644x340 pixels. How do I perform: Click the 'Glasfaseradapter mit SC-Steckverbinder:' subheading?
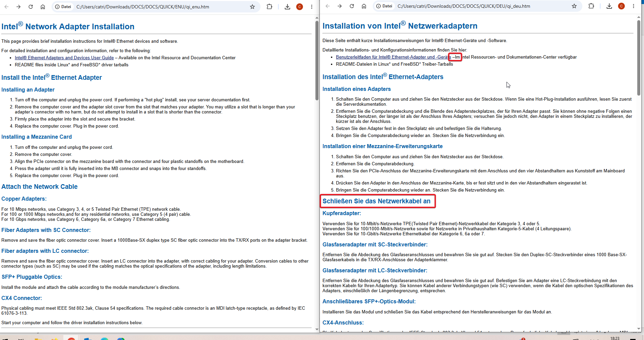point(375,245)
